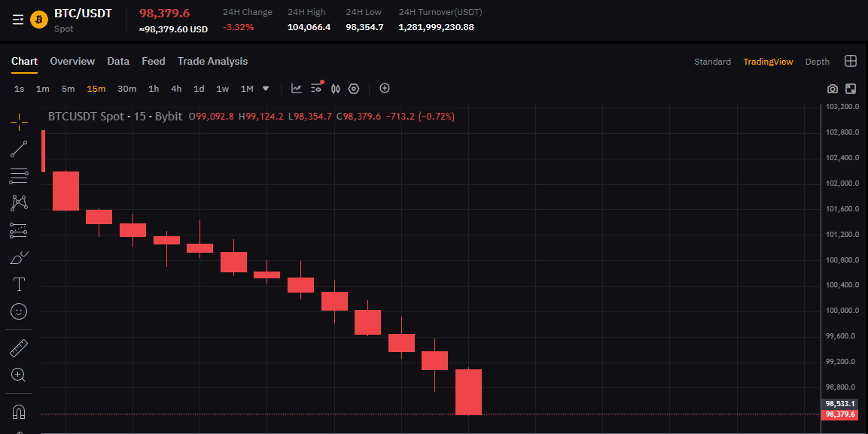Screen dimensions: 868x434
Task: Open indicators settings with red dot
Action: tap(317, 88)
